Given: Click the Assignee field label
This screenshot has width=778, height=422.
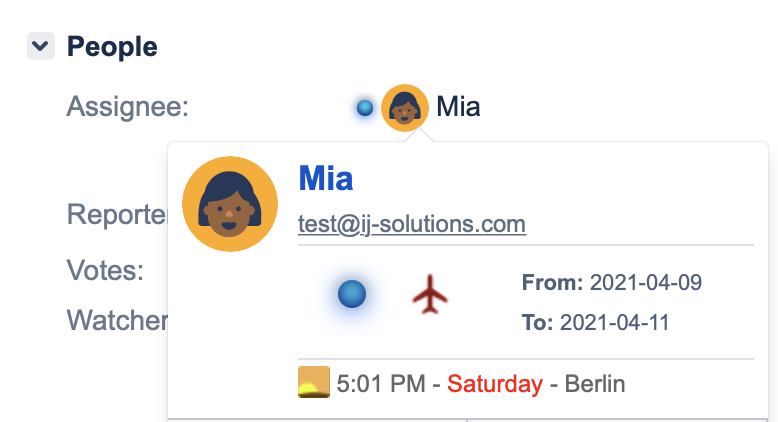Looking at the screenshot, I should [x=128, y=107].
